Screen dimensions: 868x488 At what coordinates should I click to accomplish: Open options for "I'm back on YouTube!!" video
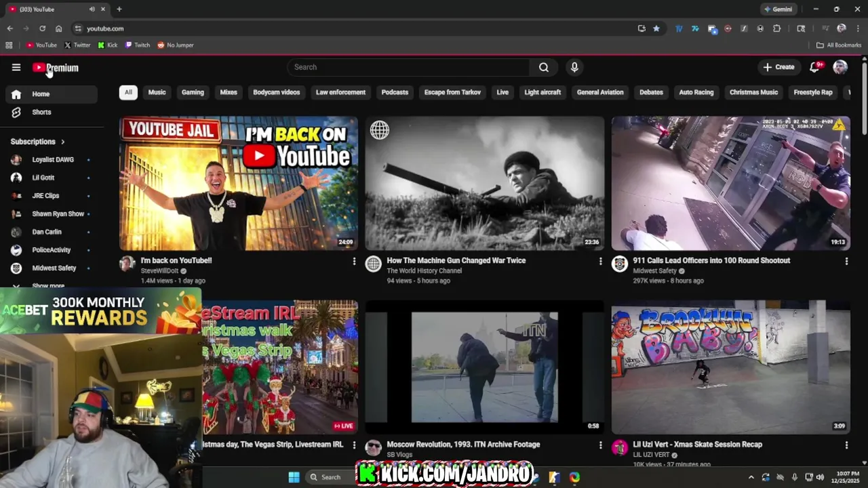(x=354, y=261)
